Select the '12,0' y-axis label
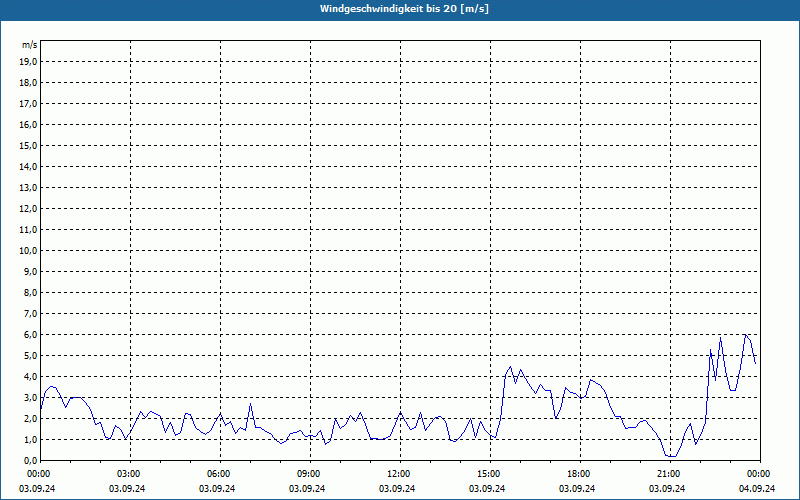The height and width of the screenshot is (500, 800). 28,209
